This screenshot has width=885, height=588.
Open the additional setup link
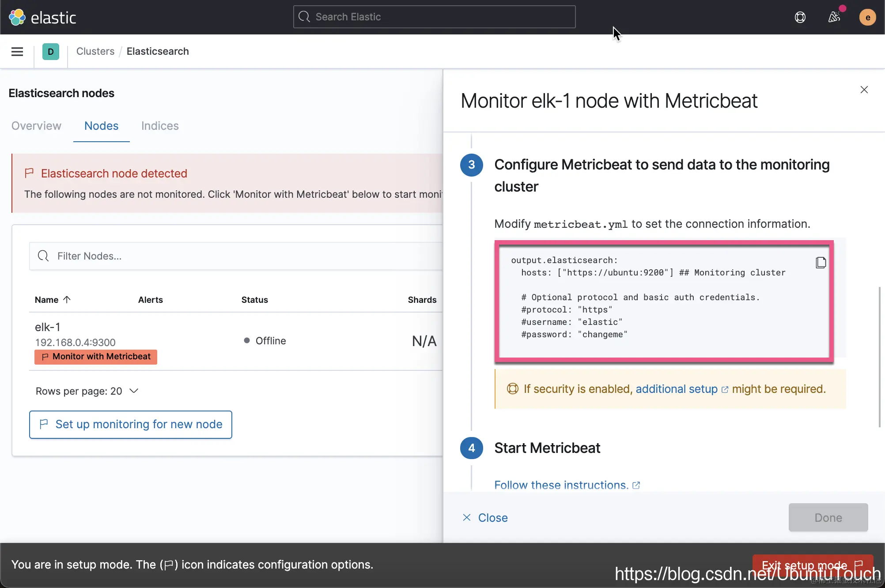[x=677, y=389]
